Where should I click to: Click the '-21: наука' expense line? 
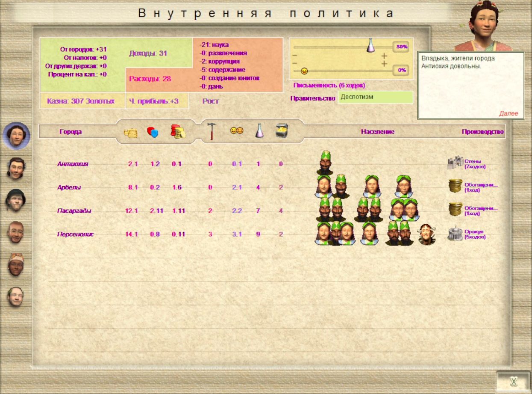pos(214,44)
